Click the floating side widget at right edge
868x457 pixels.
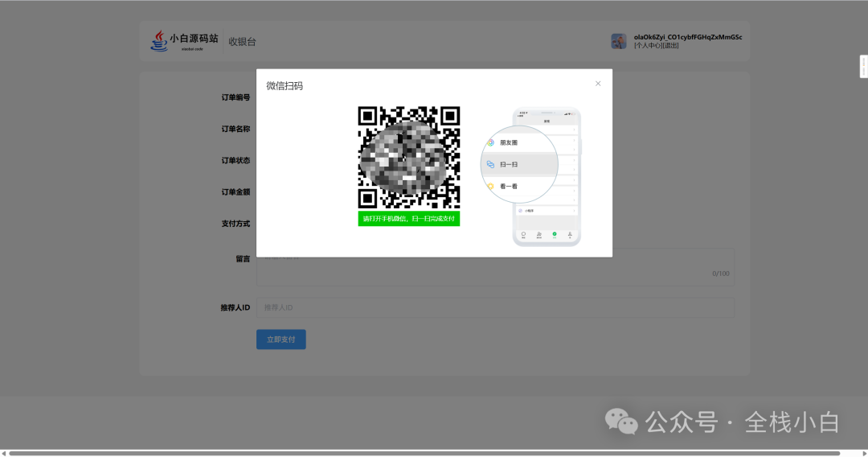pos(863,67)
